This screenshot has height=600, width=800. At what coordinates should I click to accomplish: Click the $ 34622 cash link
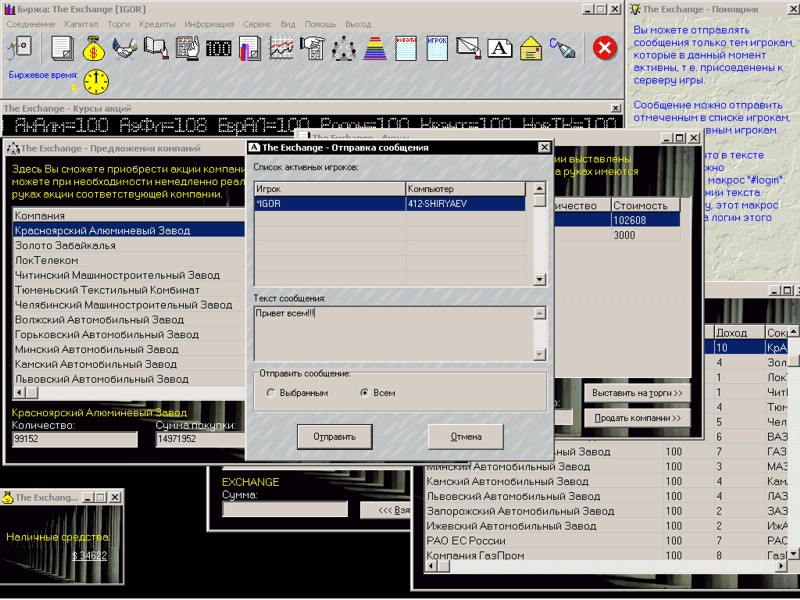(x=89, y=556)
